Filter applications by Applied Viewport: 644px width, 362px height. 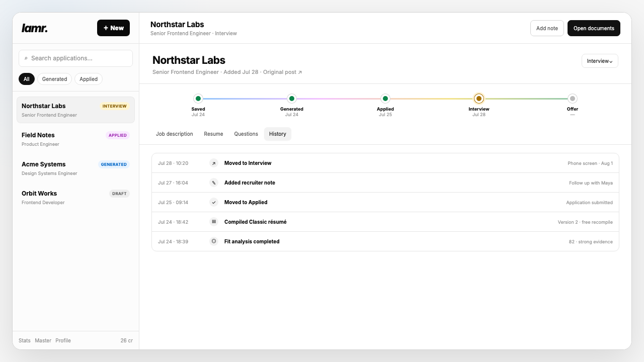coord(89,79)
